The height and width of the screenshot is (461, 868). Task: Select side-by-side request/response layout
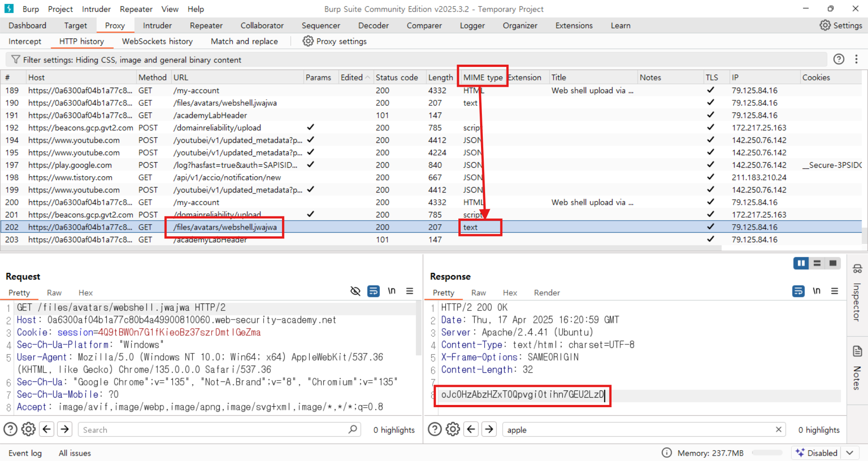(801, 263)
